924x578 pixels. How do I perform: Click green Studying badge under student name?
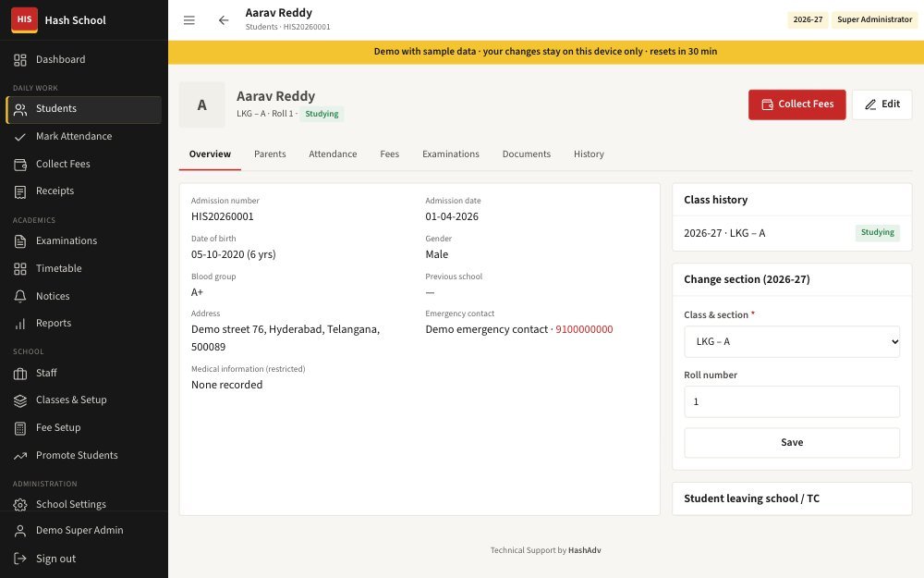point(322,114)
